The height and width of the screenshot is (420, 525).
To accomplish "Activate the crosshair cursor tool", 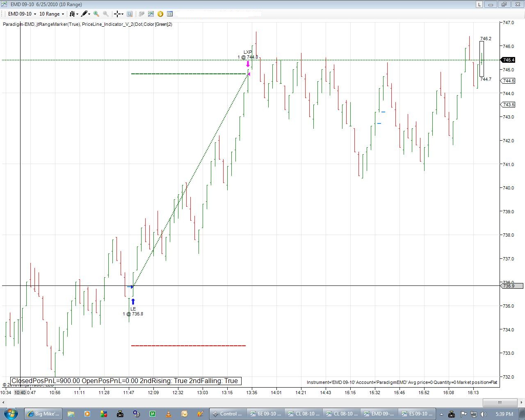I will click(117, 14).
